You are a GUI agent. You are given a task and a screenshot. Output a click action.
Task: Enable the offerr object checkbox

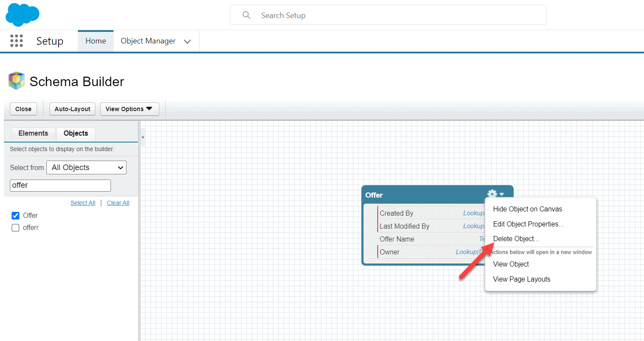point(16,228)
